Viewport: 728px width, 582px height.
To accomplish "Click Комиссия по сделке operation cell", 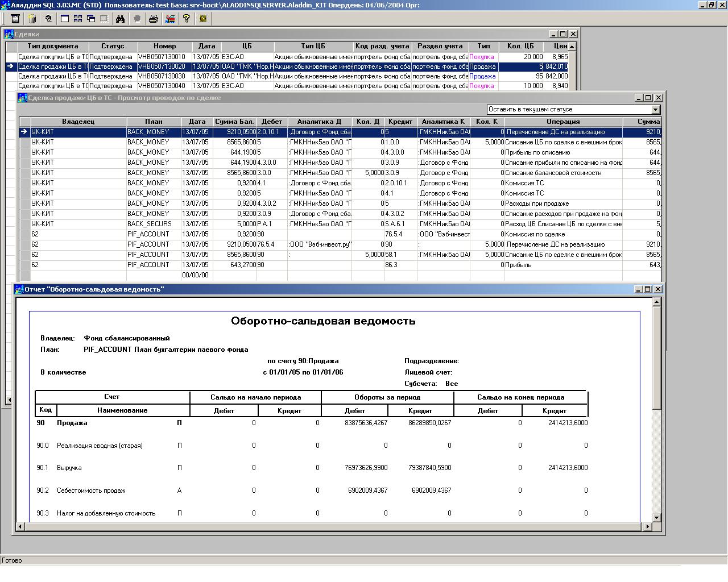I will [563, 234].
